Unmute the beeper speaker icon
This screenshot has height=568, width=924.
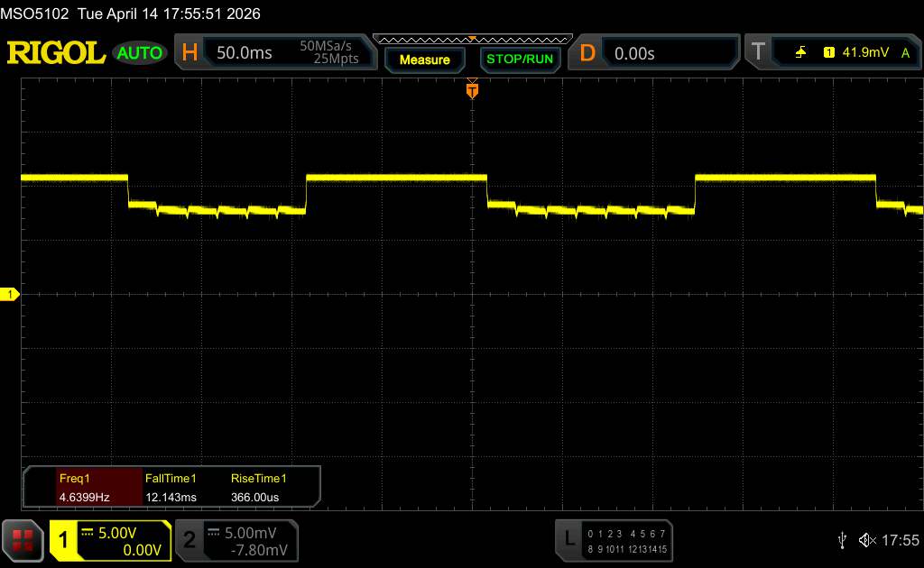point(867,540)
